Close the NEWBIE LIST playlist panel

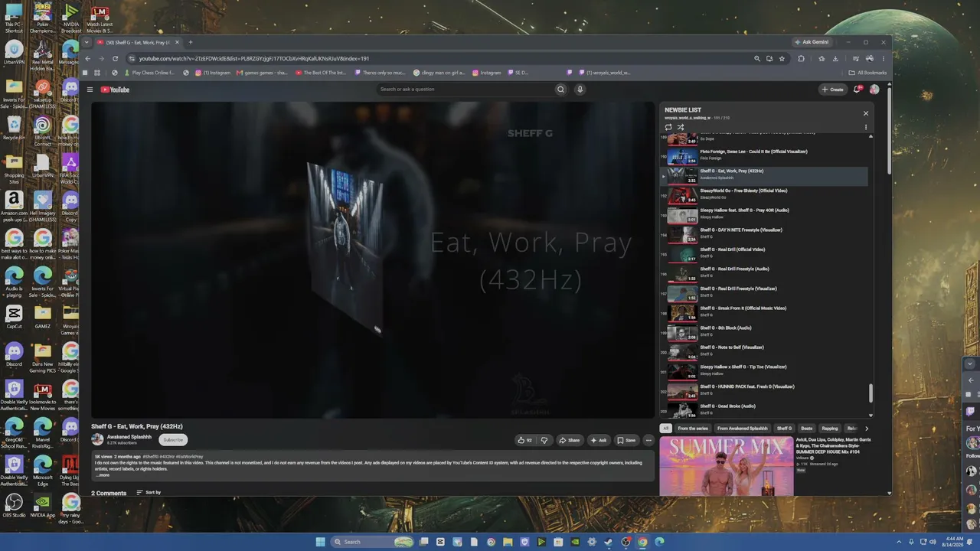coord(866,113)
